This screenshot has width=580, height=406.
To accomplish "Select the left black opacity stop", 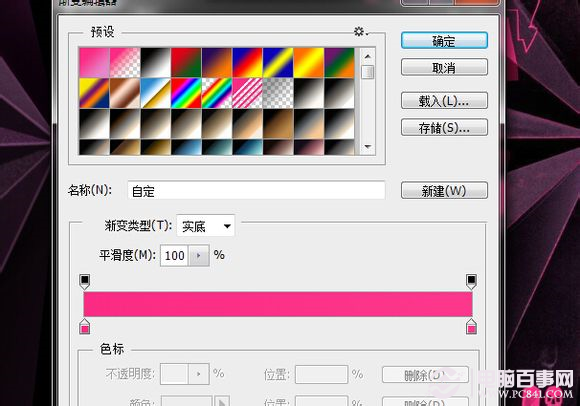I will tap(85, 282).
